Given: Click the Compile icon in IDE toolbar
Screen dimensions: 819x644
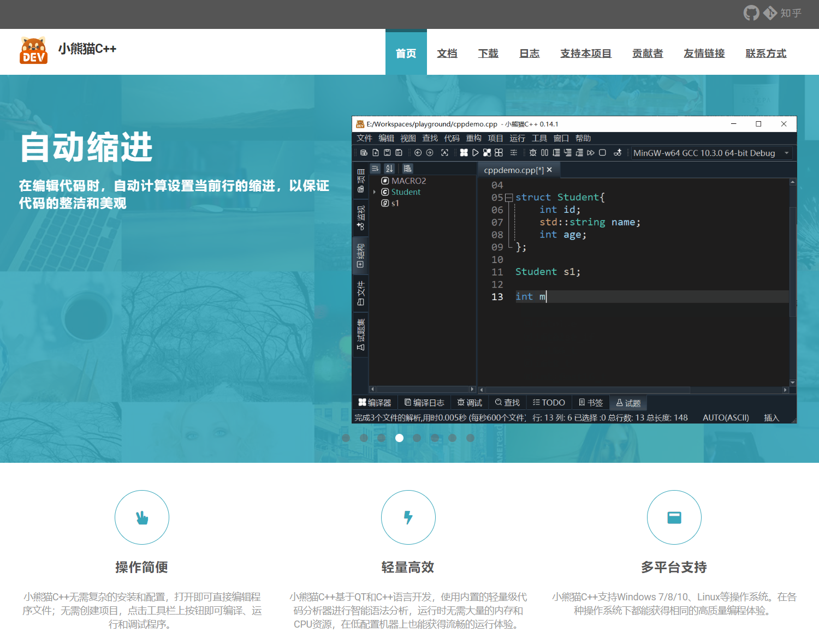Looking at the screenshot, I should tap(464, 153).
